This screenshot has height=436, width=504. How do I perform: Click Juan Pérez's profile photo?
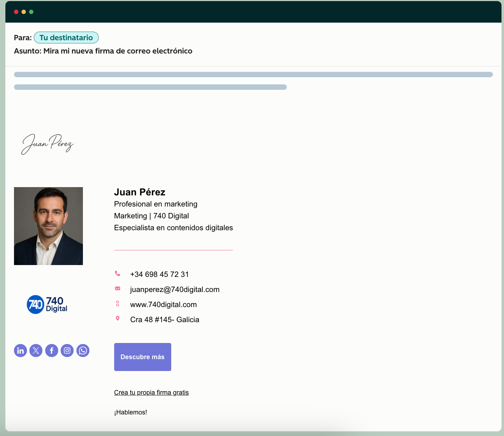(48, 226)
